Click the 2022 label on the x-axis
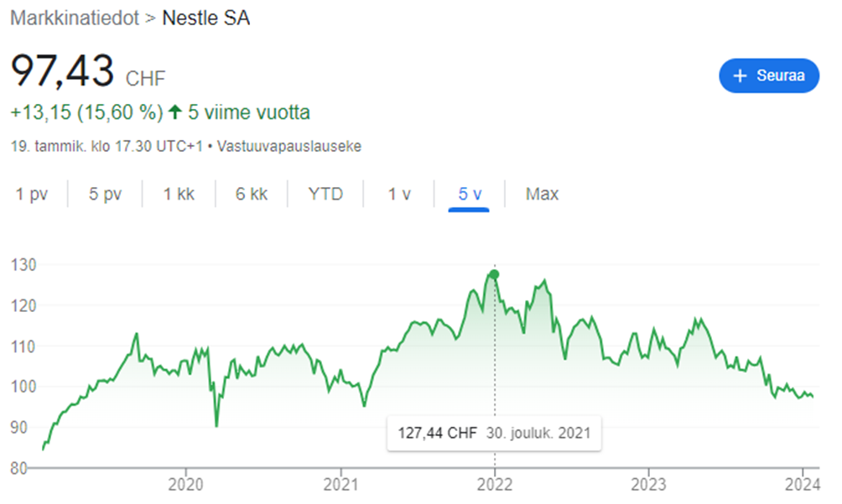This screenshot has height=504, width=842. [x=494, y=484]
